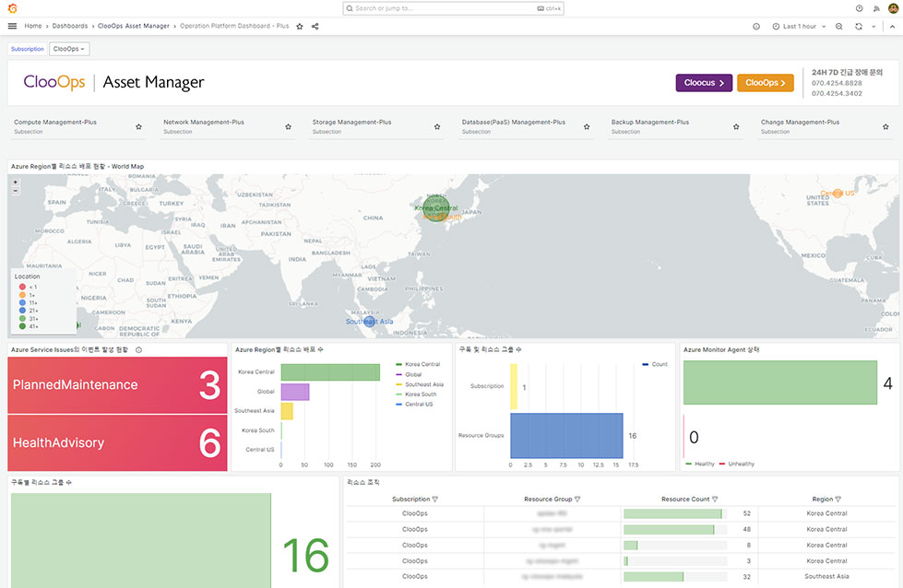Filter the Region column
The image size is (903, 588).
pyautogui.click(x=838, y=500)
